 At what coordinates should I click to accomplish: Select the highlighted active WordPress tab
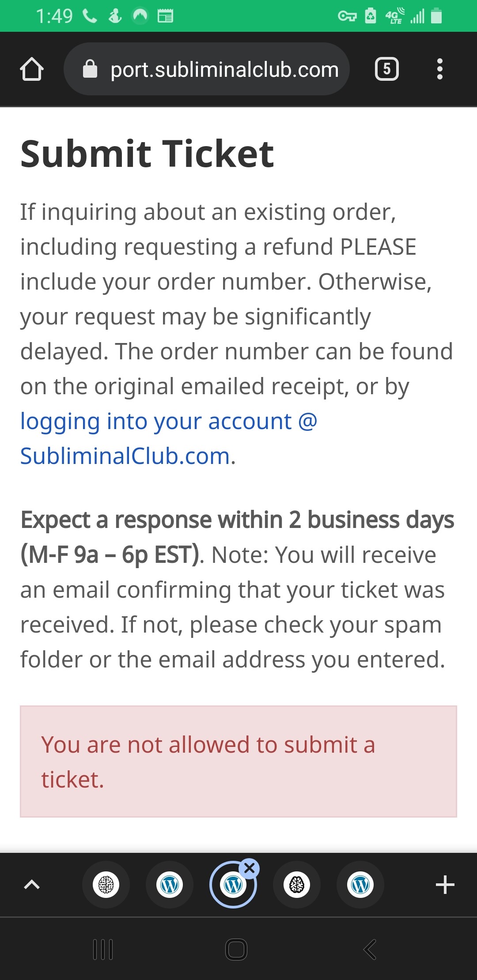[233, 885]
